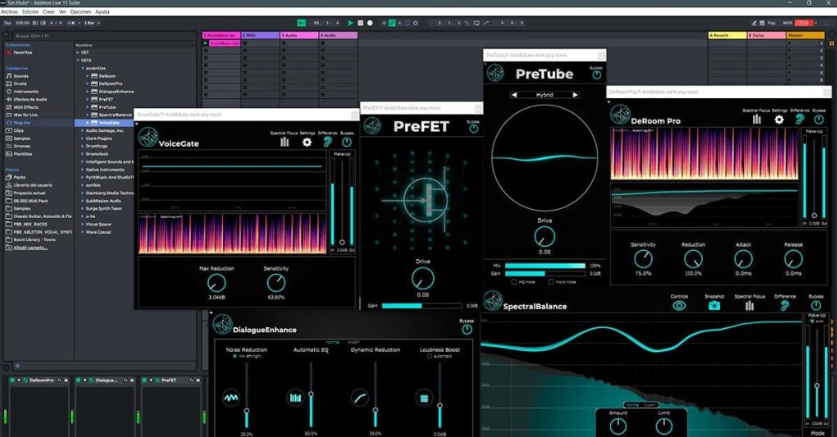Click DeRoom Pro Sensitivity knob
The height and width of the screenshot is (437, 837).
(643, 259)
